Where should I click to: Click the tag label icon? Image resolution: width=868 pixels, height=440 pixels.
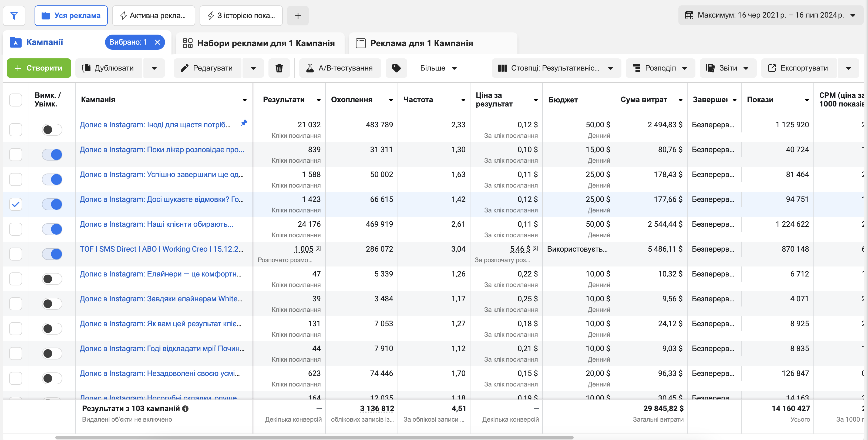coord(396,68)
